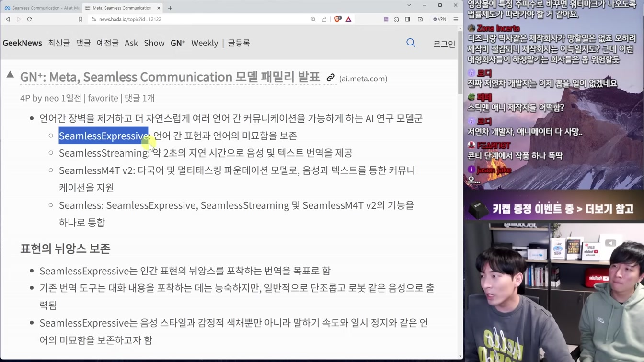Open the Brave wallet icon
This screenshot has height=362, width=644.
tap(420, 19)
